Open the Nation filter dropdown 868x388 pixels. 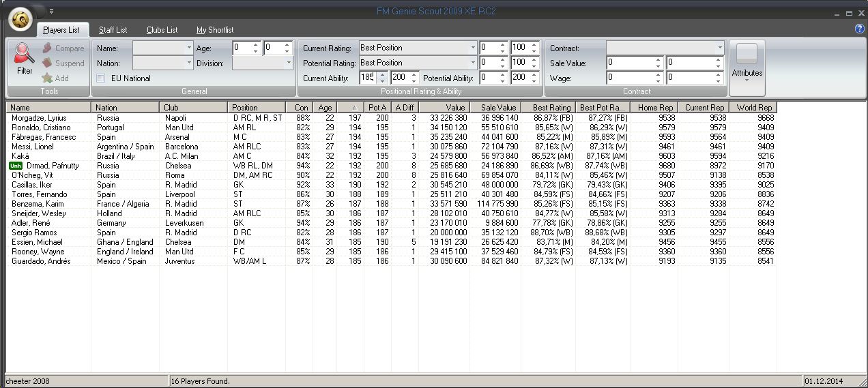coord(189,63)
